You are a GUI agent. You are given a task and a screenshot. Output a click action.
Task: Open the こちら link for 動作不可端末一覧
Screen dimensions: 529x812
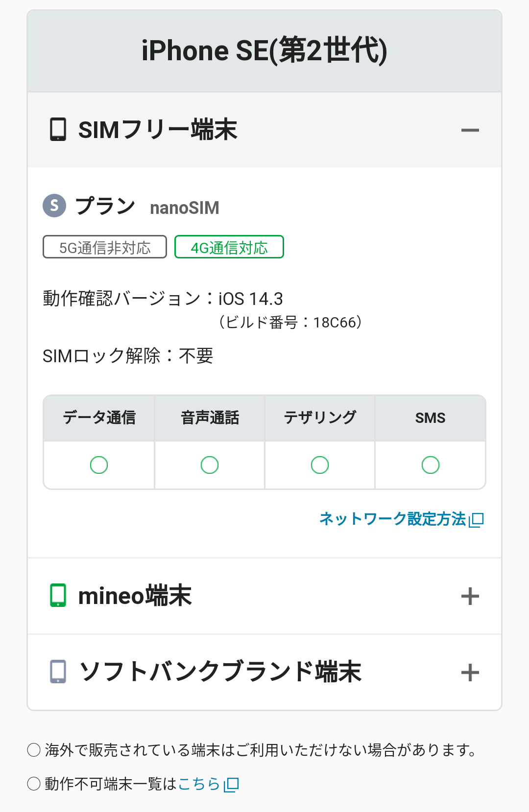tap(199, 784)
